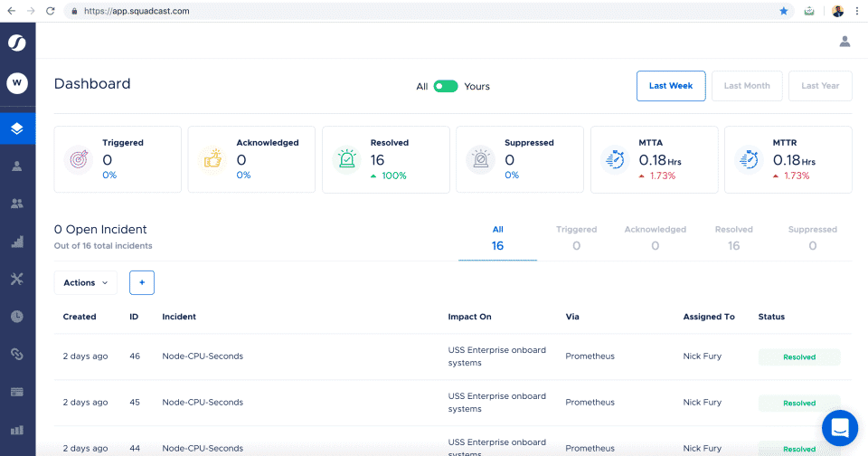Click the Squadcast logo in sidebar
Screen dimensions: 868x456
coord(17,43)
